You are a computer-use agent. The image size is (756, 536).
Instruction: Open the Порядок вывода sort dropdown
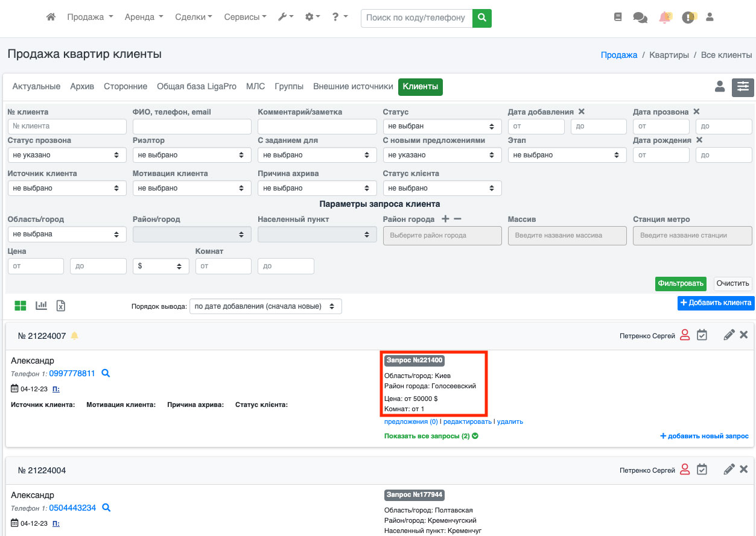[265, 306]
